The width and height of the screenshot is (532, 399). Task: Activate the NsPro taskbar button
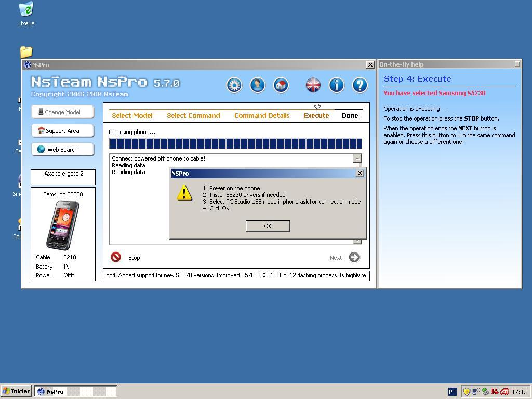pyautogui.click(x=76, y=391)
